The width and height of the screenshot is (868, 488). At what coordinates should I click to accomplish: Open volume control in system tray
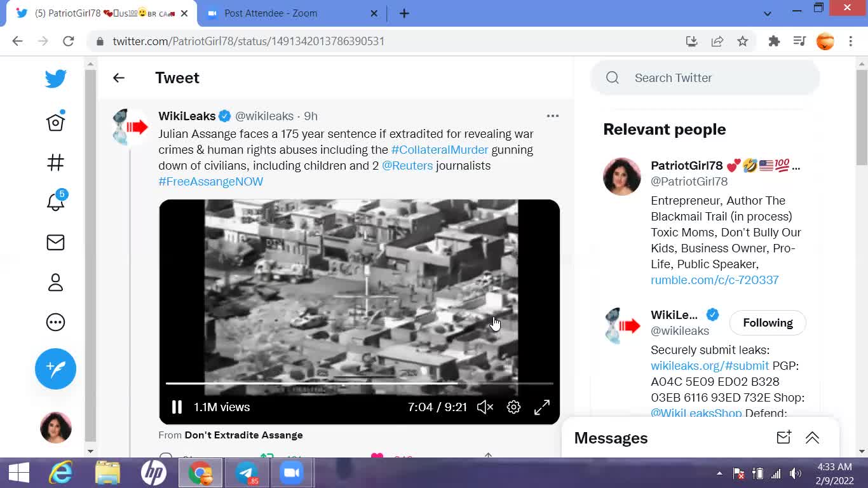pyautogui.click(x=795, y=473)
